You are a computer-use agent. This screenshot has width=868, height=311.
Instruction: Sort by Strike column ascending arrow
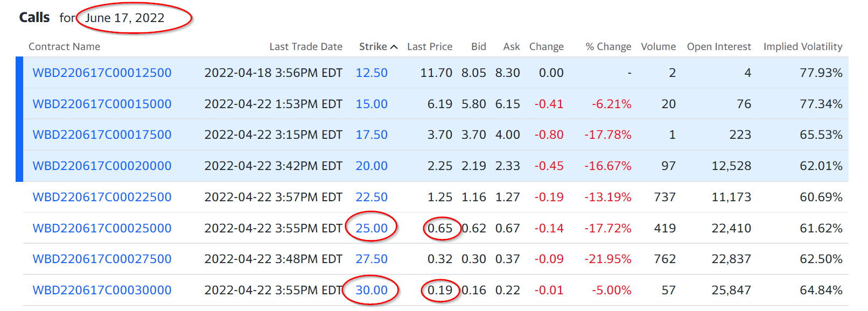(394, 47)
